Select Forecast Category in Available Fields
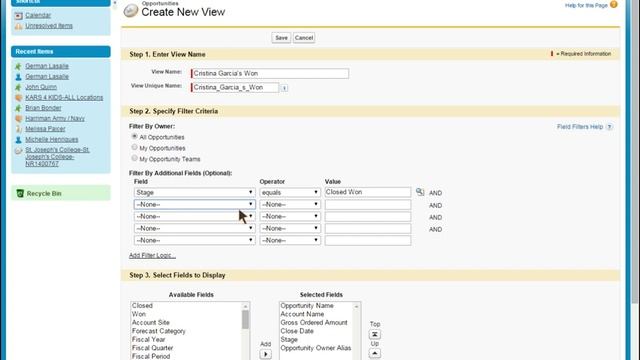The height and width of the screenshot is (360, 640). pyautogui.click(x=158, y=331)
